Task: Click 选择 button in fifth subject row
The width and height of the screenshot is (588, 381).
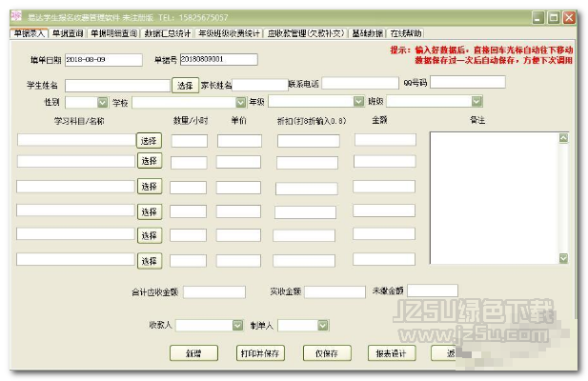Action: tap(150, 235)
